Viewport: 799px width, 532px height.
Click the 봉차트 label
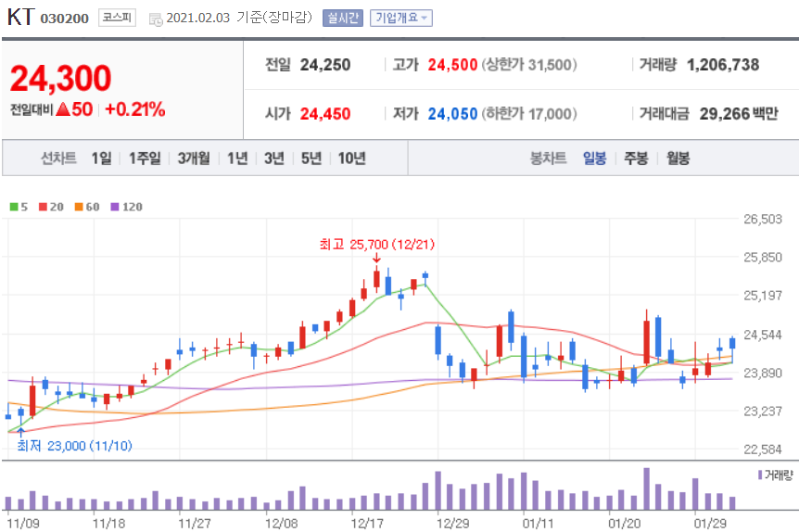(549, 158)
